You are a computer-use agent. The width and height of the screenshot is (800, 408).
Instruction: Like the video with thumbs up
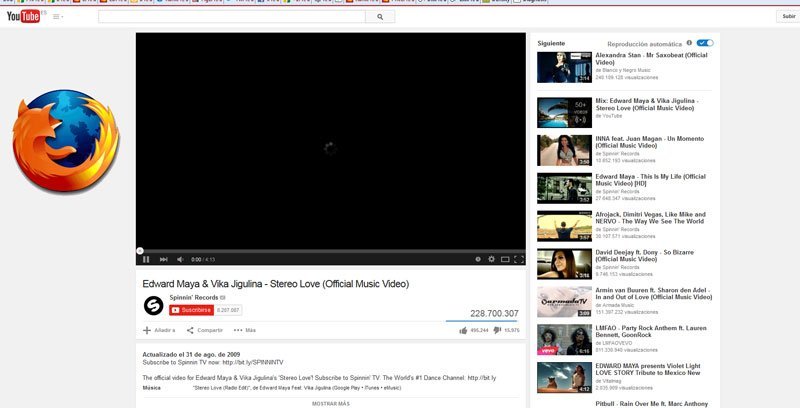[x=463, y=330]
